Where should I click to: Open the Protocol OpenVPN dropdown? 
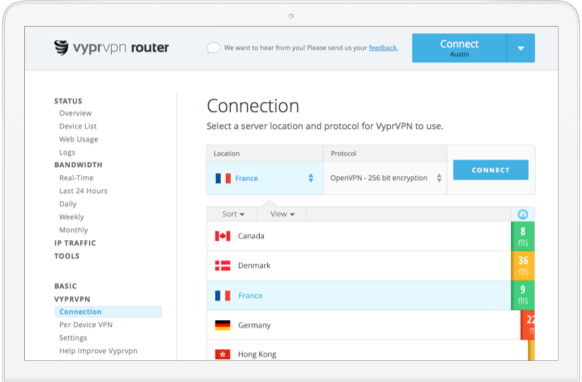point(385,178)
